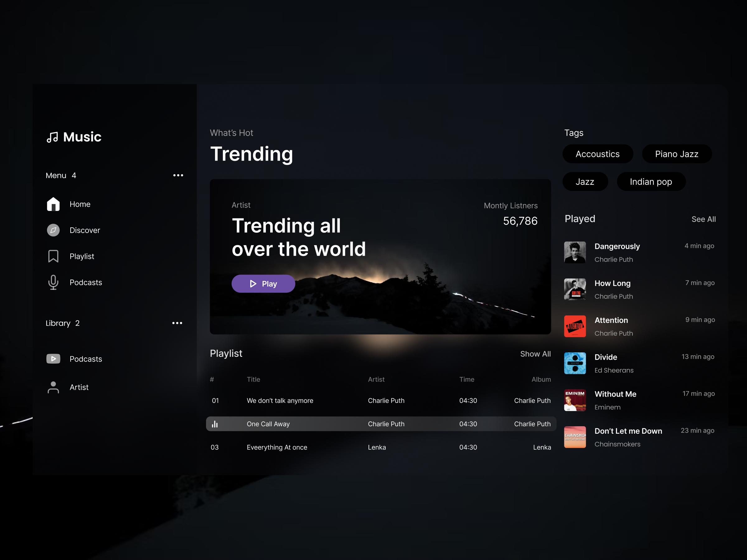Open the Dangerously album thumbnail

pyautogui.click(x=575, y=252)
